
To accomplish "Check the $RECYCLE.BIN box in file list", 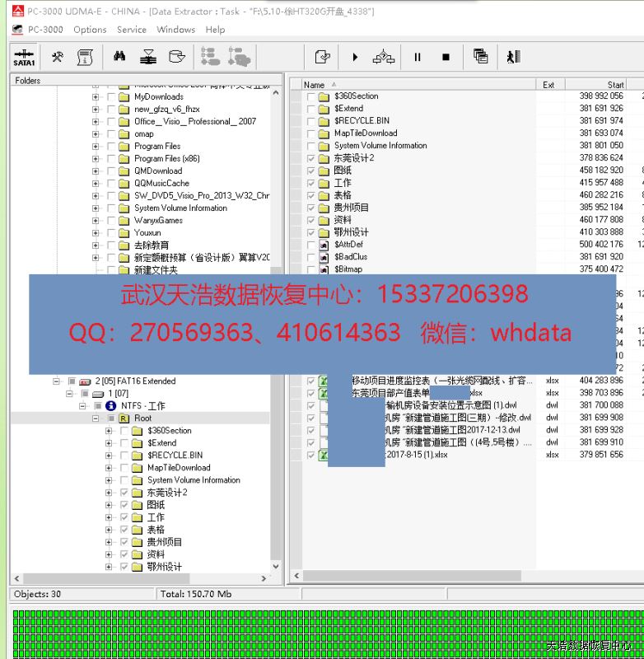I will click(311, 121).
